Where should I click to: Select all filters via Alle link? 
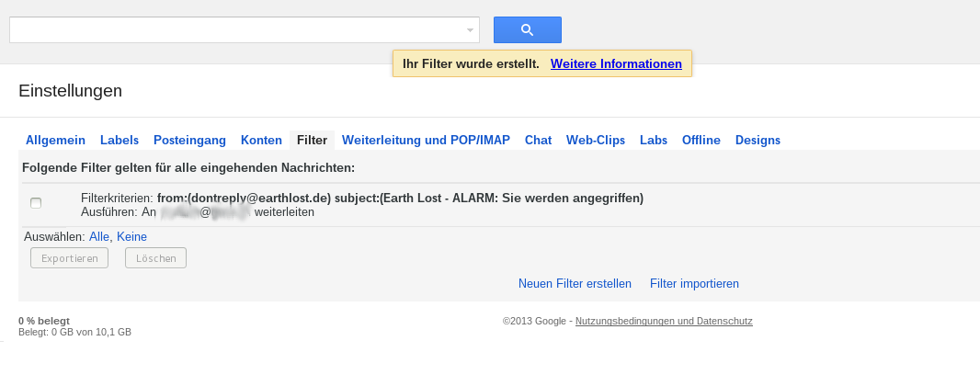point(99,237)
